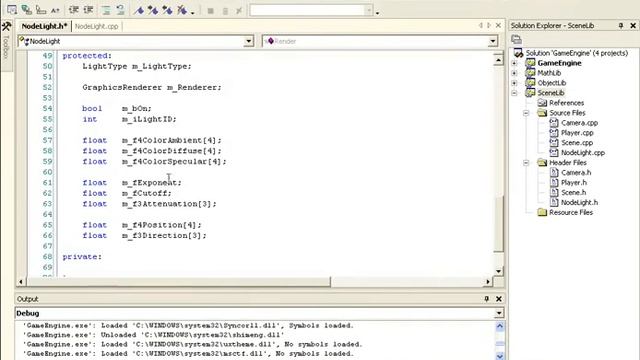Open the NodeLight class dropdown
The height and width of the screenshot is (360, 640).
point(249,41)
